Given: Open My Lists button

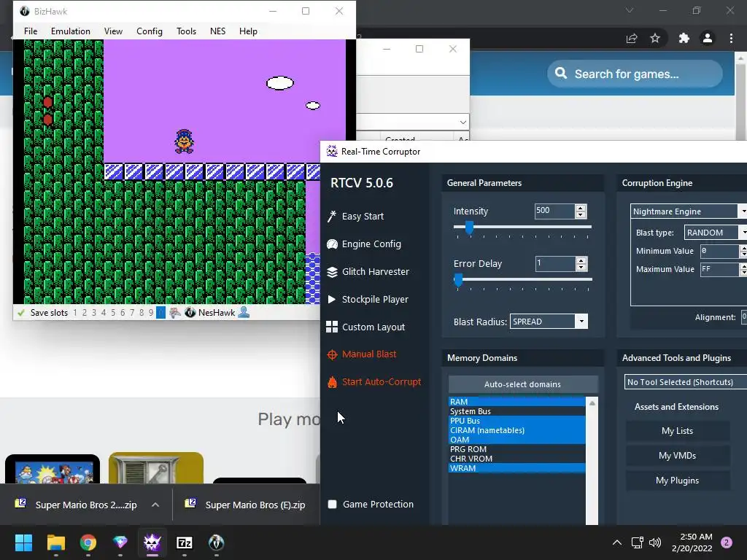Looking at the screenshot, I should pyautogui.click(x=677, y=431).
